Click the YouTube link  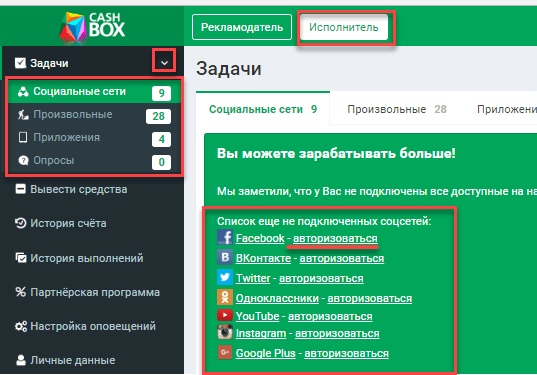257,316
